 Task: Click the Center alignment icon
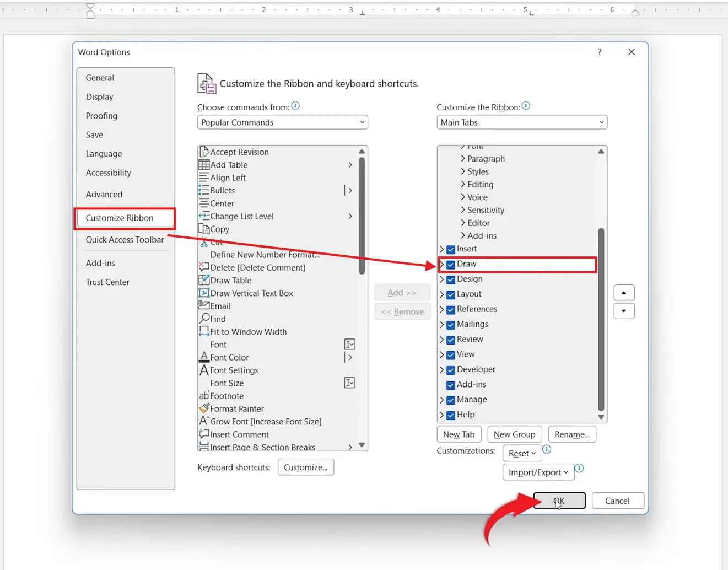(204, 203)
